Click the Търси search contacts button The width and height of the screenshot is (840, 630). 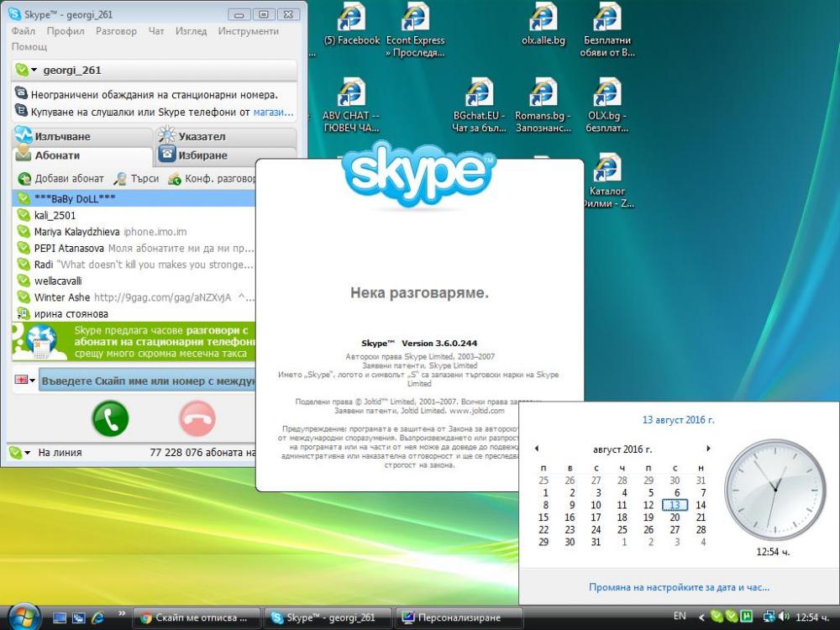[137, 178]
